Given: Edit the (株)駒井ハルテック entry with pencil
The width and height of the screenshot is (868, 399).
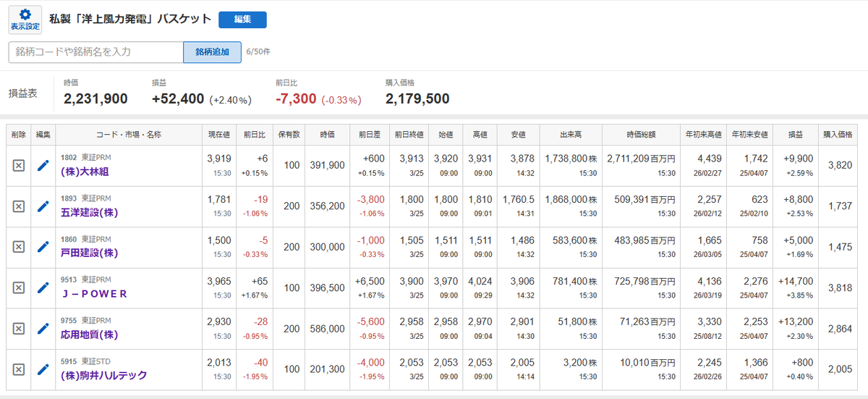Looking at the screenshot, I should pyautogui.click(x=43, y=369).
